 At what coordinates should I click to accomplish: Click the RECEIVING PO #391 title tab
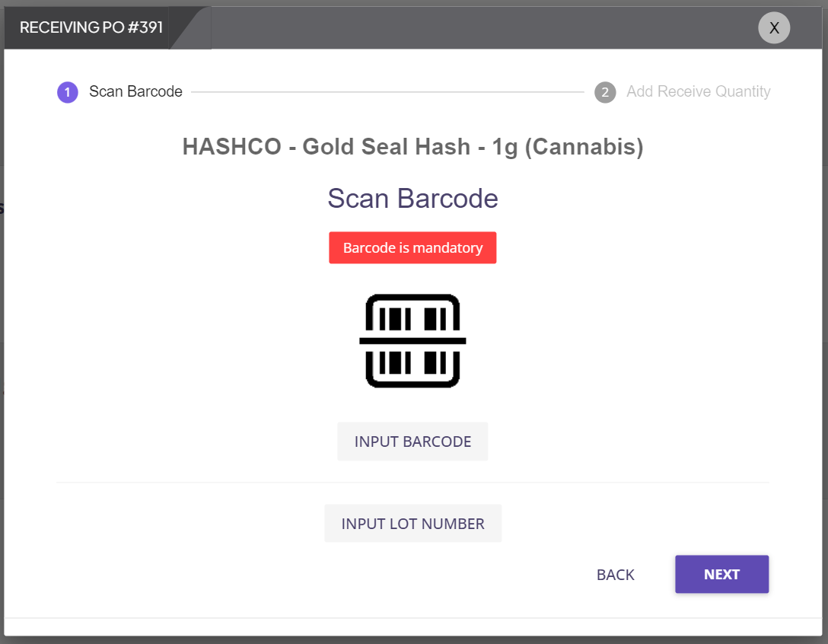91,27
